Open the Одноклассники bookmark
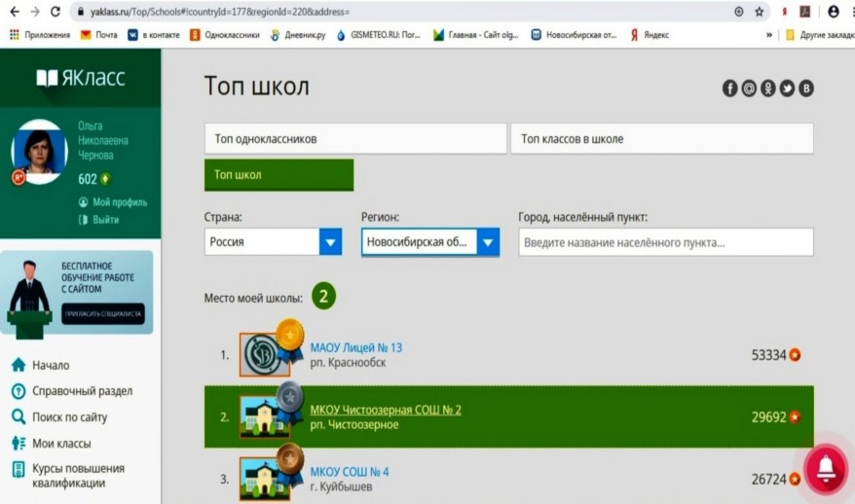Screen dimensions: 855x504 tap(225, 35)
